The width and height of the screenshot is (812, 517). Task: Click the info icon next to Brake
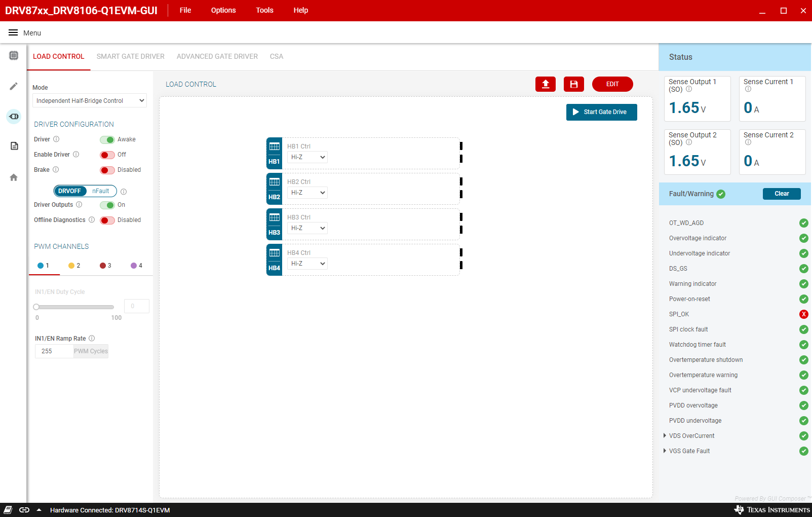point(56,170)
